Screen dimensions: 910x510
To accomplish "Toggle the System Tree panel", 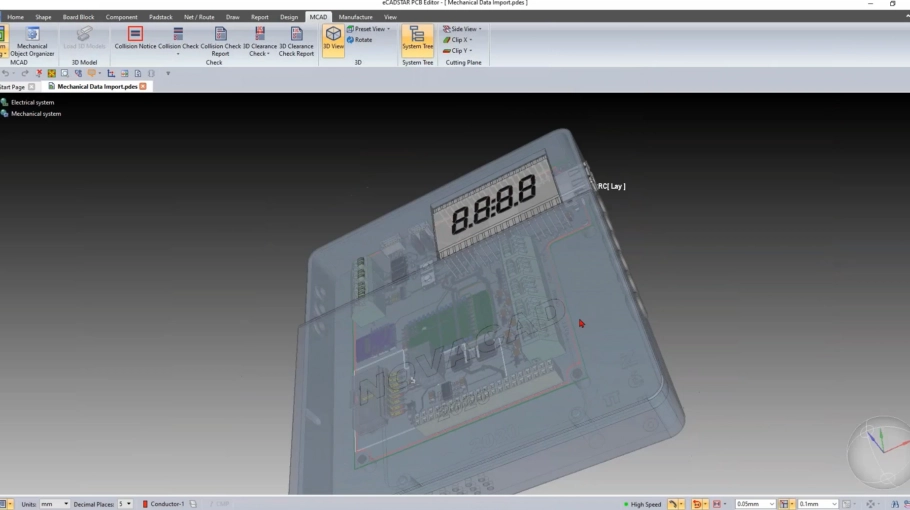I will pos(417,39).
